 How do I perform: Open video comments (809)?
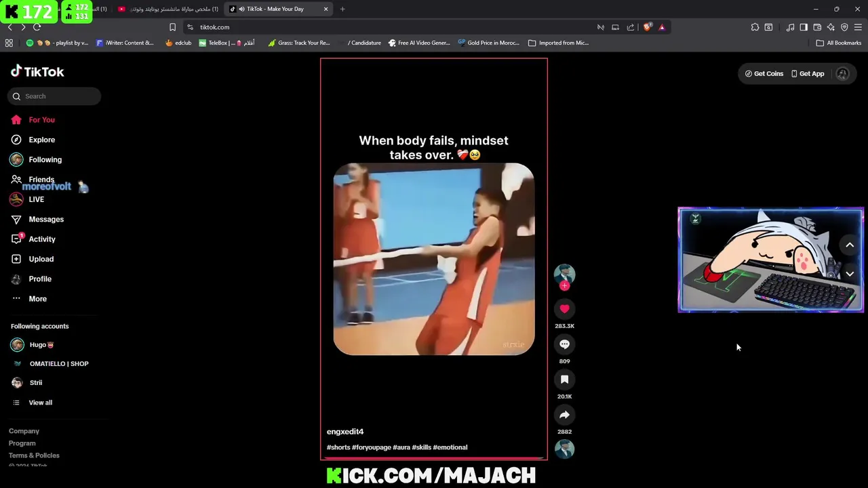coord(564,344)
